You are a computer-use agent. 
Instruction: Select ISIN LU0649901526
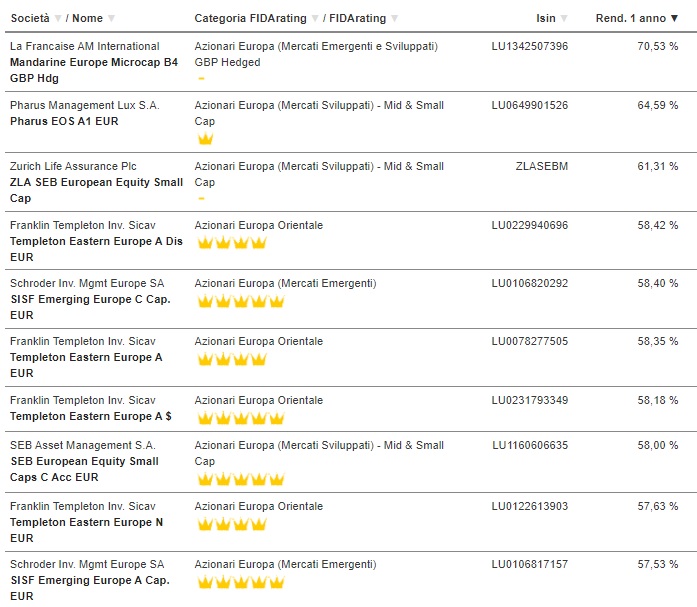[530, 105]
